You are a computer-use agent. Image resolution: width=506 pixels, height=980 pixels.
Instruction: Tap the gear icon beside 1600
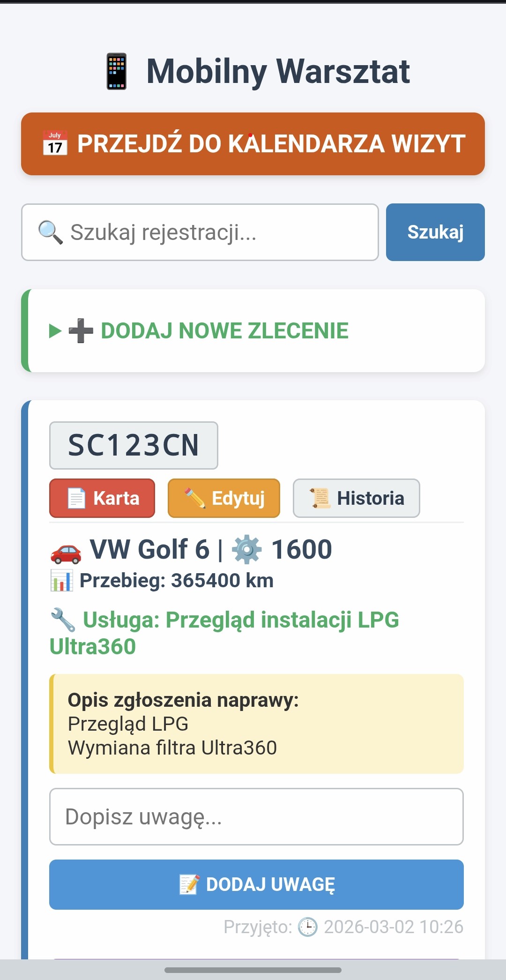tap(246, 550)
